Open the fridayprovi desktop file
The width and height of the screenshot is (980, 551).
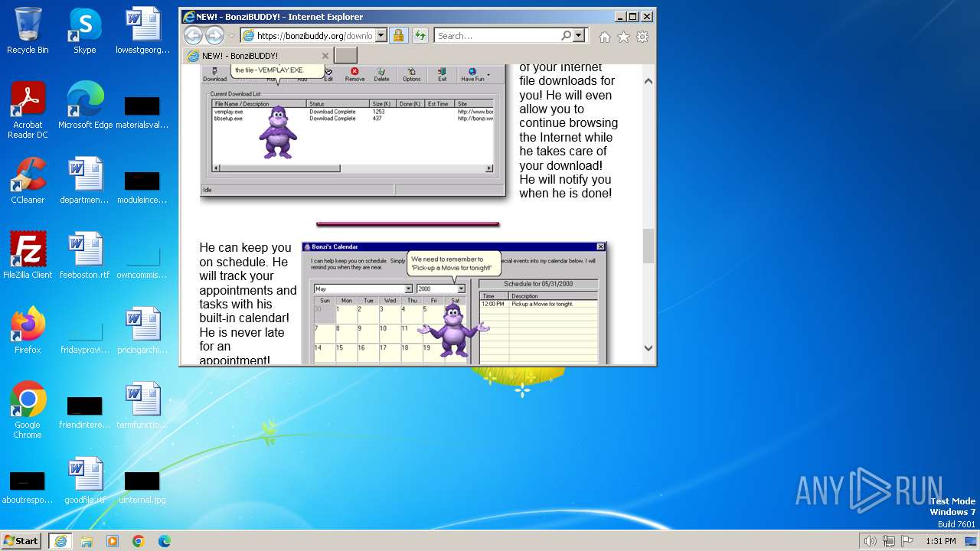[84, 336]
